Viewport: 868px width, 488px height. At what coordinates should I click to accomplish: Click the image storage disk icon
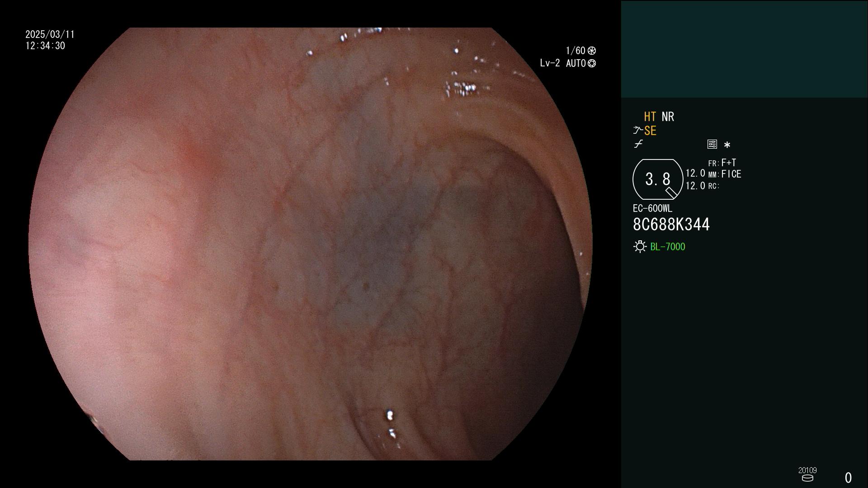(x=807, y=478)
